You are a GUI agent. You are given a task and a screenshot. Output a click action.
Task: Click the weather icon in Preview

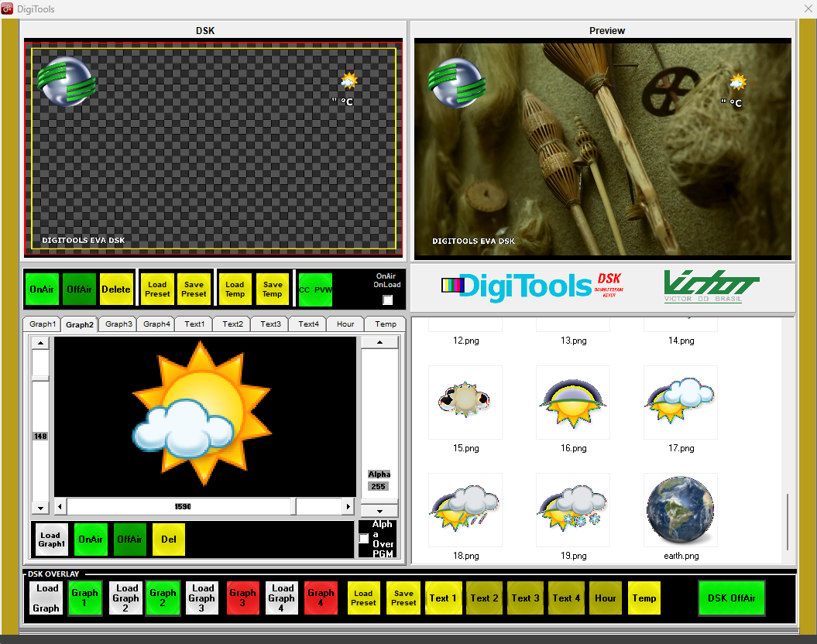(737, 82)
